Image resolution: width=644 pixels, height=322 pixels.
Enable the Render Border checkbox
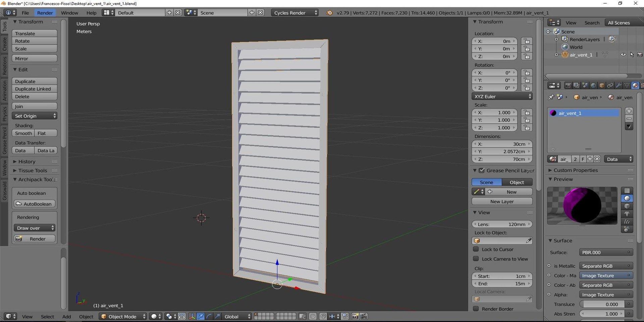click(x=476, y=309)
